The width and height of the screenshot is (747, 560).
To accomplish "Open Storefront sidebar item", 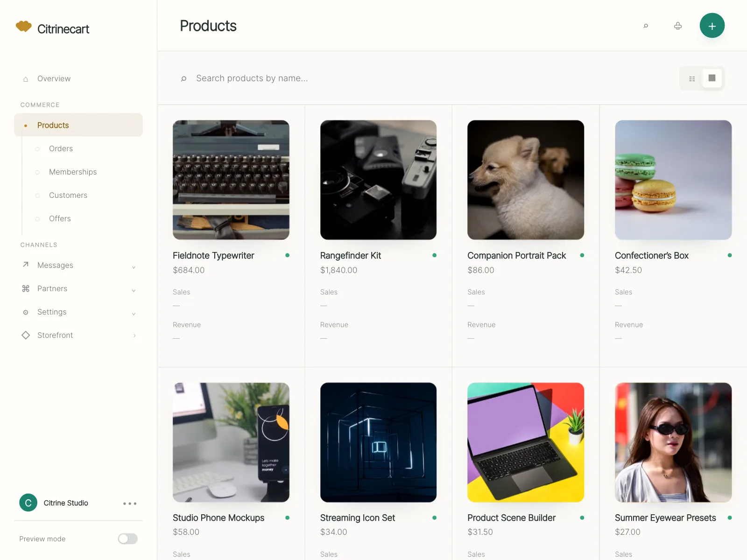I will pyautogui.click(x=78, y=335).
